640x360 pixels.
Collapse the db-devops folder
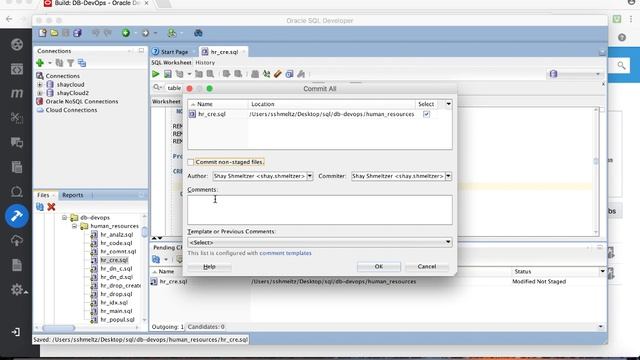pyautogui.click(x=64, y=218)
